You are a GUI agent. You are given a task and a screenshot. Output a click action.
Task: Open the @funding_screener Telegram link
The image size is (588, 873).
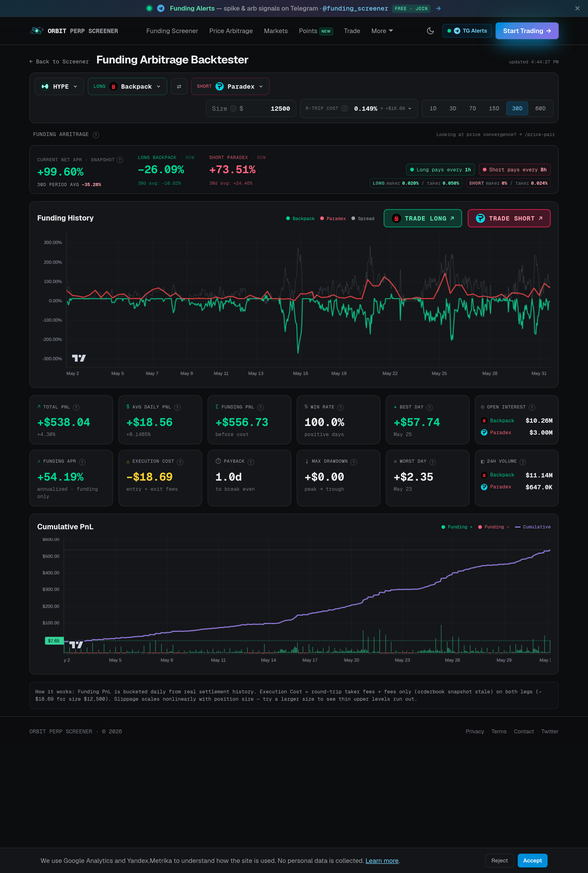tap(355, 8)
